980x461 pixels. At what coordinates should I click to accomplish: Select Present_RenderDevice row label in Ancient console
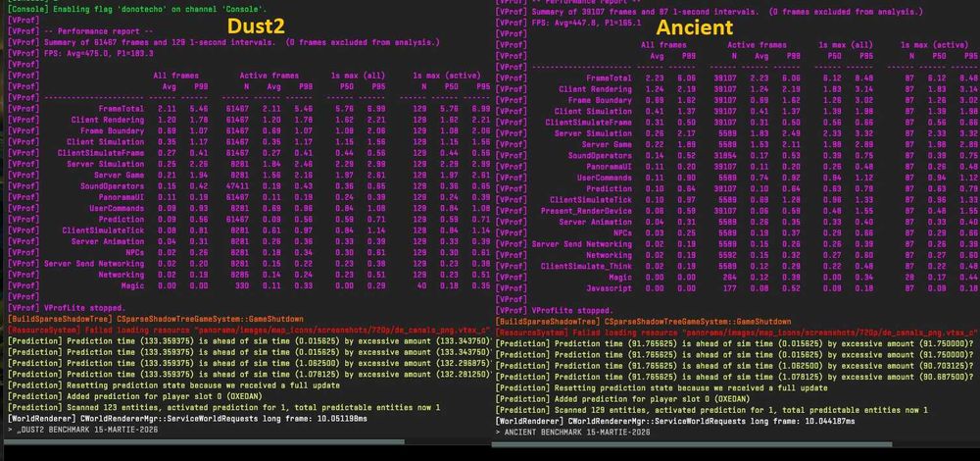(586, 211)
